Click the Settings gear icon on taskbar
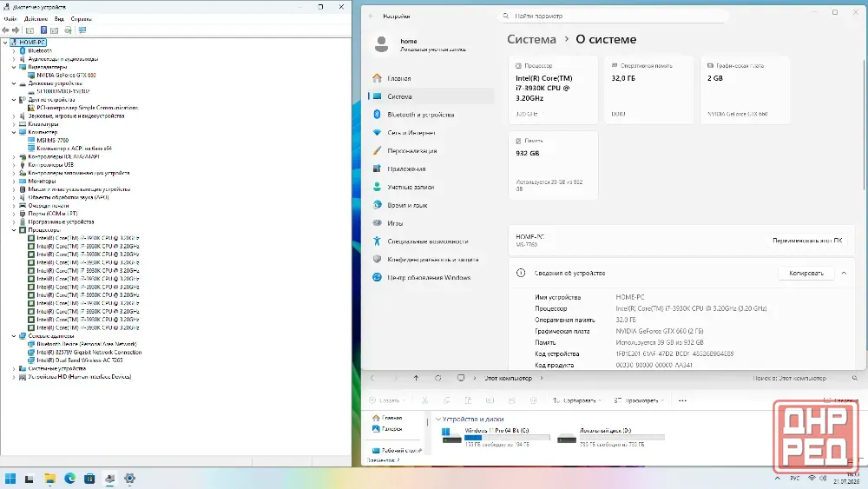 coord(129,479)
